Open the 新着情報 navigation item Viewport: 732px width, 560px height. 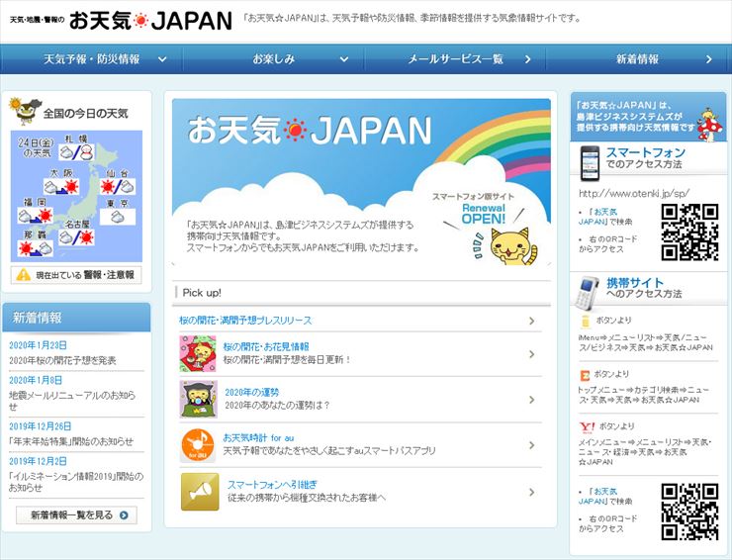click(x=638, y=59)
